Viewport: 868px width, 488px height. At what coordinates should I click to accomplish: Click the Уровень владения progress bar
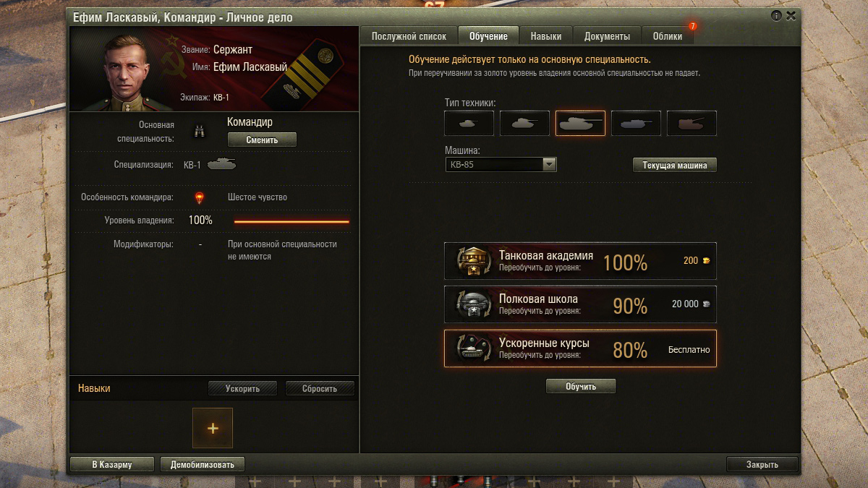click(292, 221)
